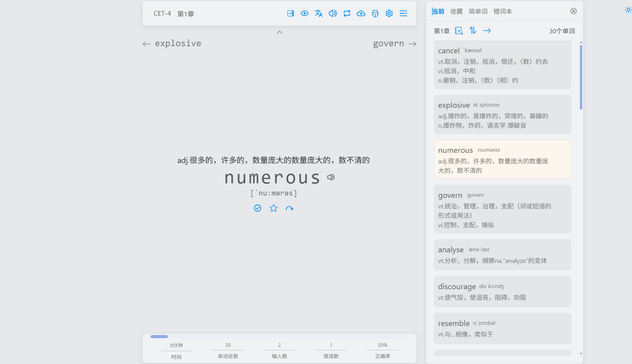Select the discourage word card
The height and width of the screenshot is (364, 632).
pyautogui.click(x=502, y=292)
